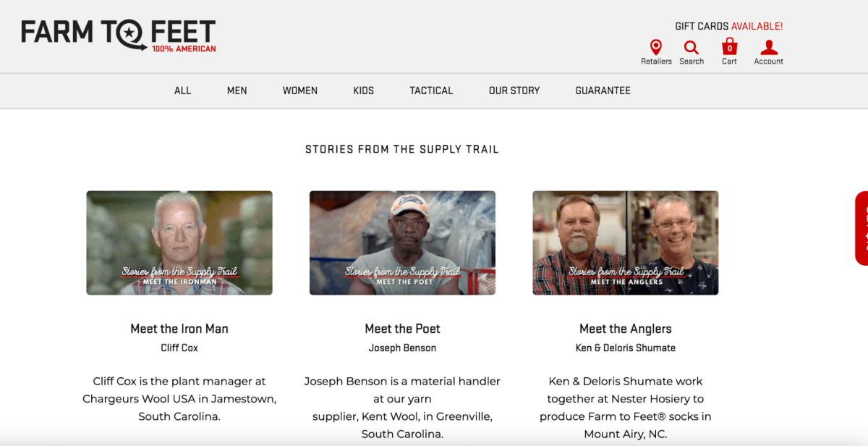This screenshot has height=446, width=868.
Task: Select the TACTICAL menu item
Action: (x=431, y=91)
